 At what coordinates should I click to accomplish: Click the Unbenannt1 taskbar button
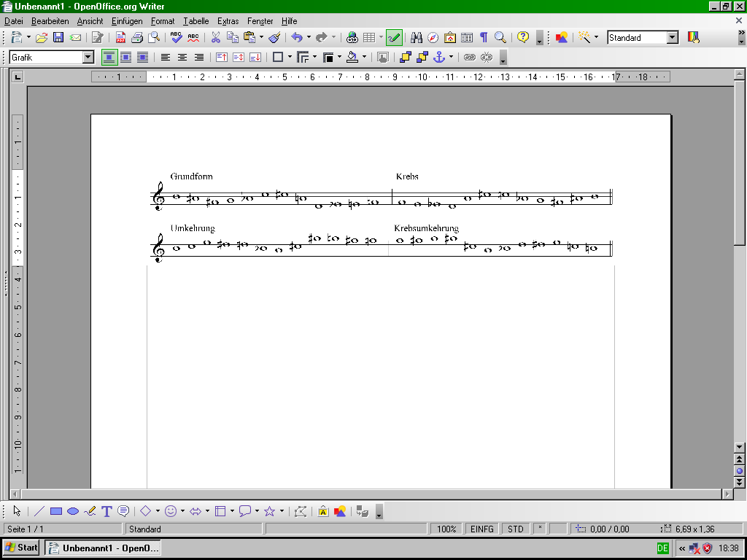pyautogui.click(x=102, y=548)
